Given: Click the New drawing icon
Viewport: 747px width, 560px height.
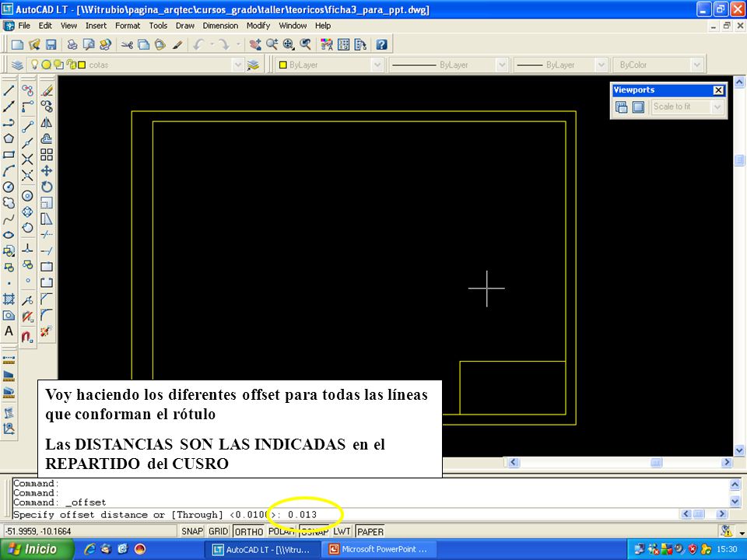Looking at the screenshot, I should point(18,45).
